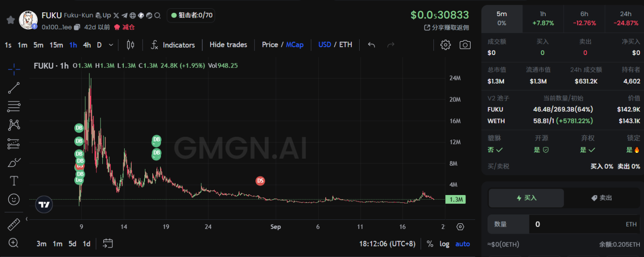Switch chart to D daily interval
Image resolution: width=644 pixels, height=257 pixels.
99,45
